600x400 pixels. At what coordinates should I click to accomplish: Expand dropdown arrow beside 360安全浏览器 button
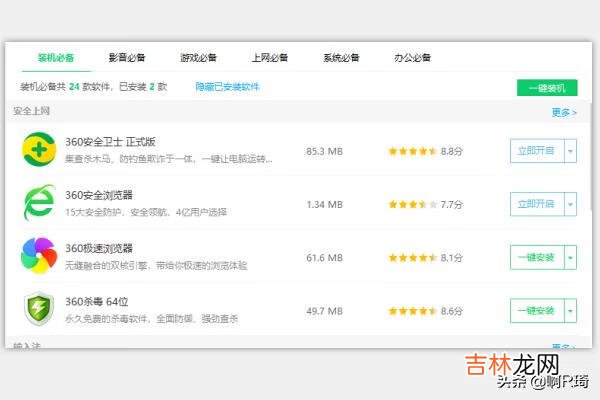coord(571,204)
